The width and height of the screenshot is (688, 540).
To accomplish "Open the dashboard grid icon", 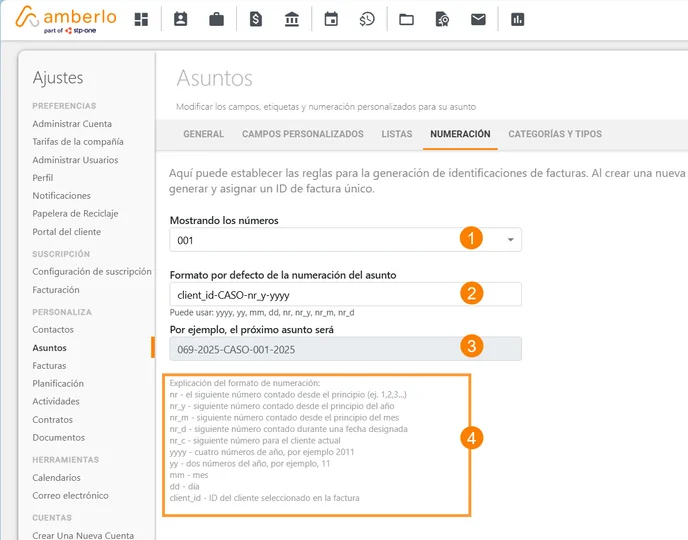I will tap(141, 19).
